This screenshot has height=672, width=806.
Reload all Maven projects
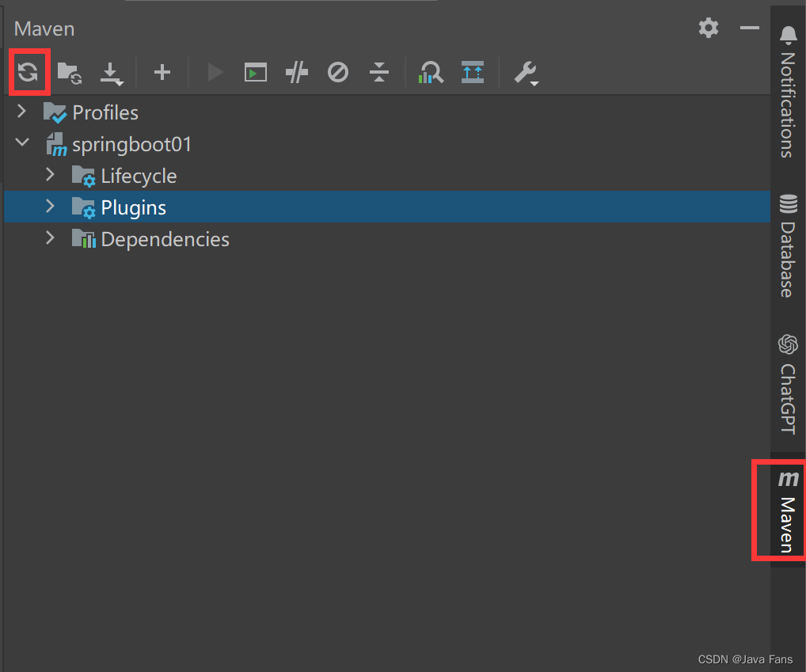29,72
